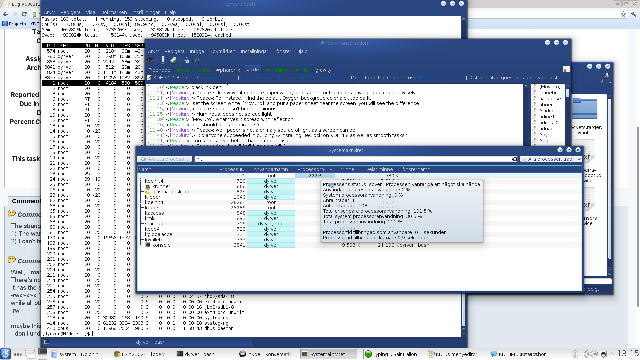640x360 pixels.
Task: Click the End Process button in System Activity
Action: coord(164,159)
